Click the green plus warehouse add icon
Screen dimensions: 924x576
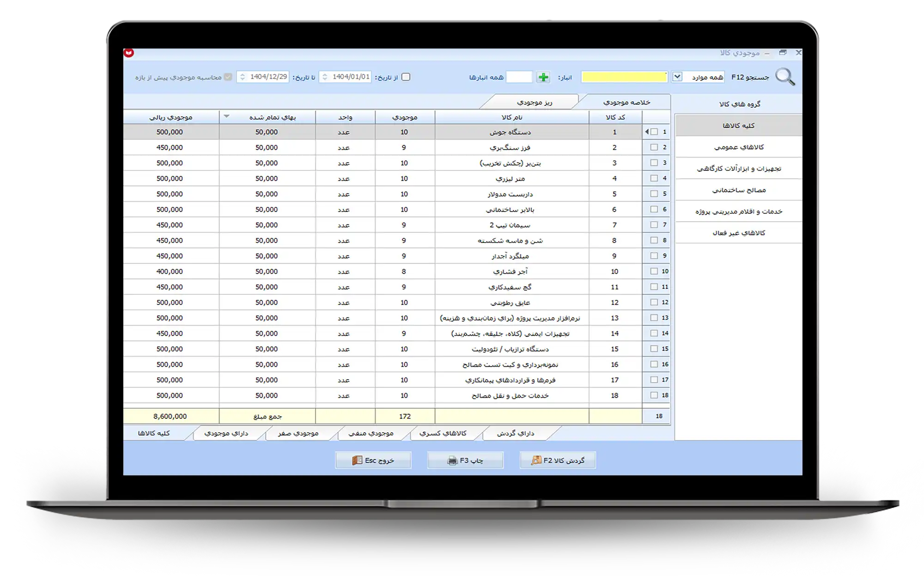(543, 77)
